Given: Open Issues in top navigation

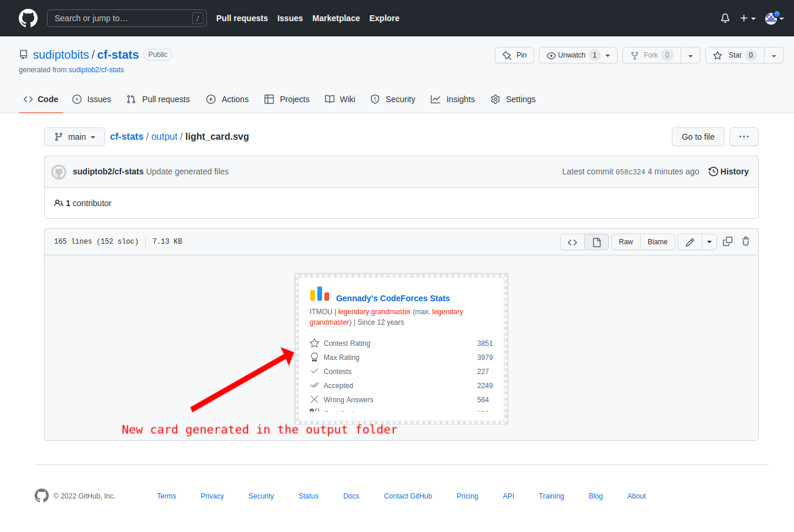Looking at the screenshot, I should click(x=290, y=18).
